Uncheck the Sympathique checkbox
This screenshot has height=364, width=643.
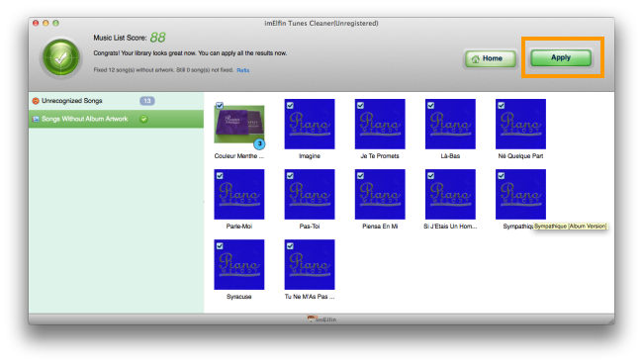(x=502, y=176)
